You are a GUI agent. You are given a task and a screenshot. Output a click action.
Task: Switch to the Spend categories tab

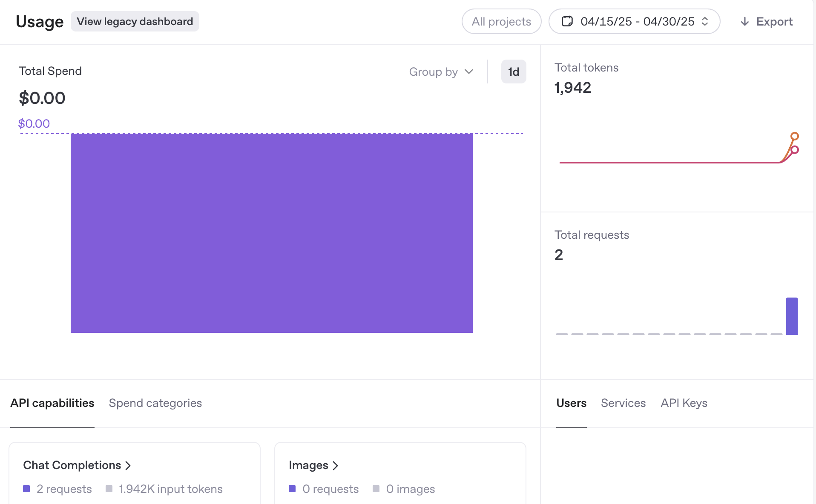(155, 403)
